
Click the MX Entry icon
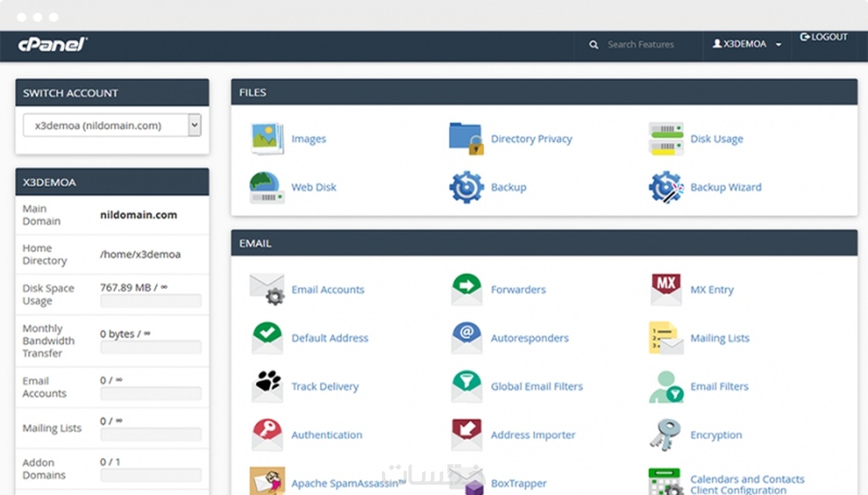(x=666, y=289)
